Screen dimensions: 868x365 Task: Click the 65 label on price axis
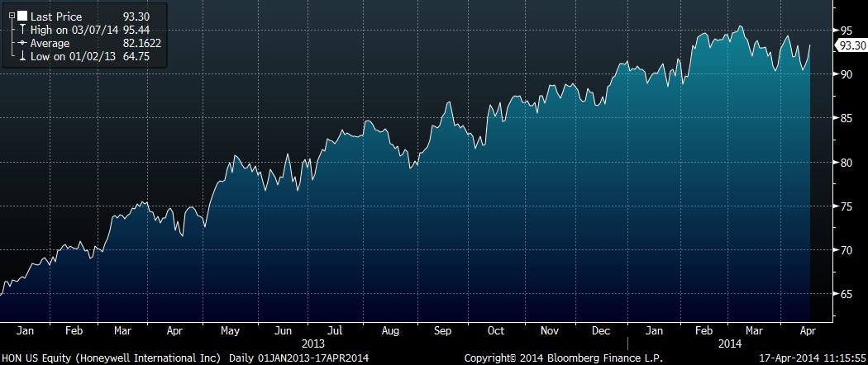846,293
